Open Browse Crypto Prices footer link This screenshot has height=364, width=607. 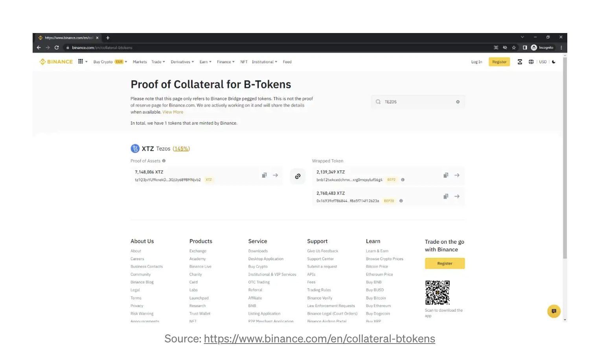tap(384, 259)
